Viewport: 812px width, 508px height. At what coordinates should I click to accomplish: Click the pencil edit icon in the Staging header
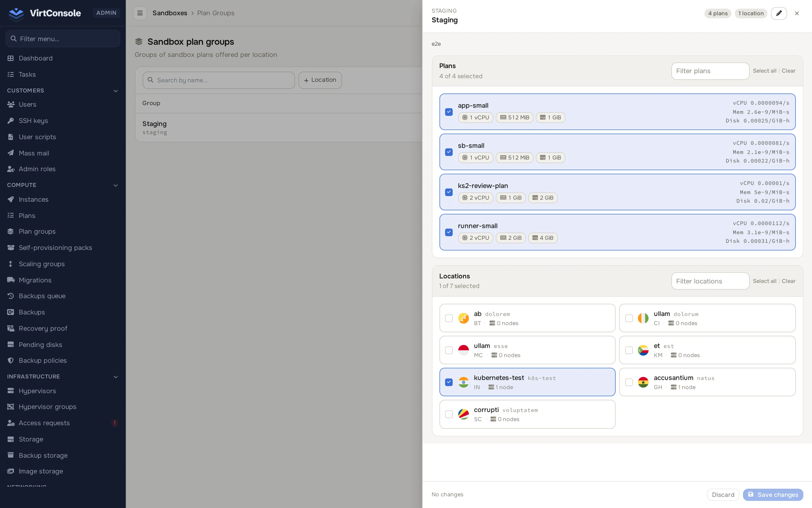pyautogui.click(x=779, y=13)
